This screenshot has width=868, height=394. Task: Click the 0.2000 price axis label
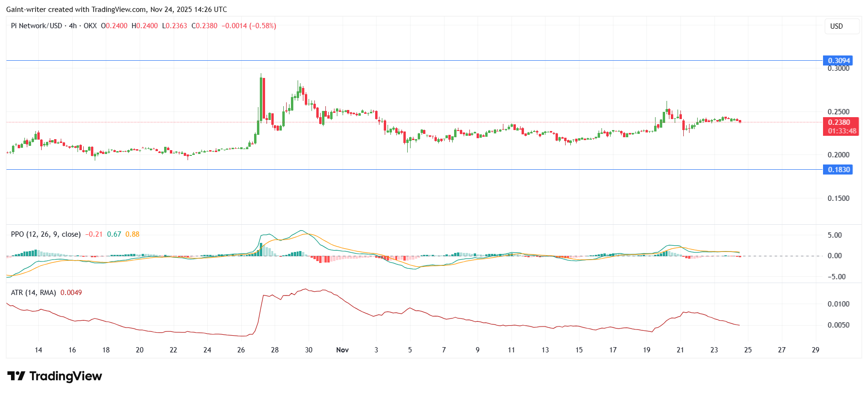coord(839,155)
